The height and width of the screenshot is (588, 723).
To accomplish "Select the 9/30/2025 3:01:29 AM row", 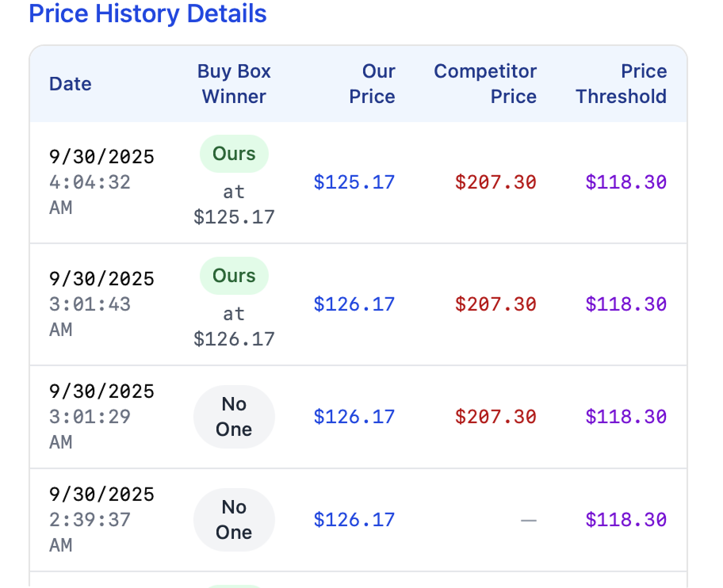I will click(101, 416).
